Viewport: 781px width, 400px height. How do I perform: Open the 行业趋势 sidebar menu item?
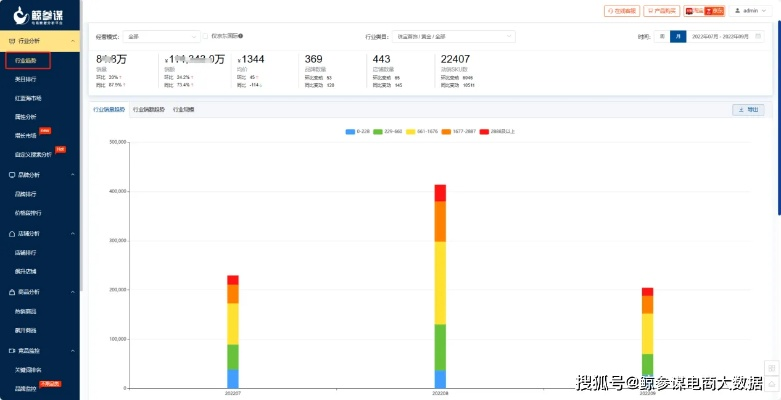(x=27, y=61)
